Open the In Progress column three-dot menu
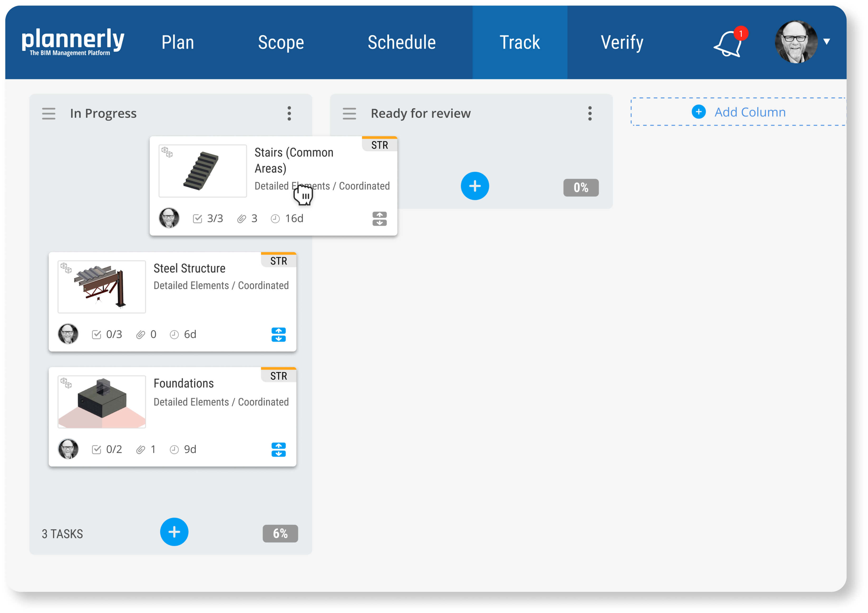The height and width of the screenshot is (613, 868). [289, 113]
